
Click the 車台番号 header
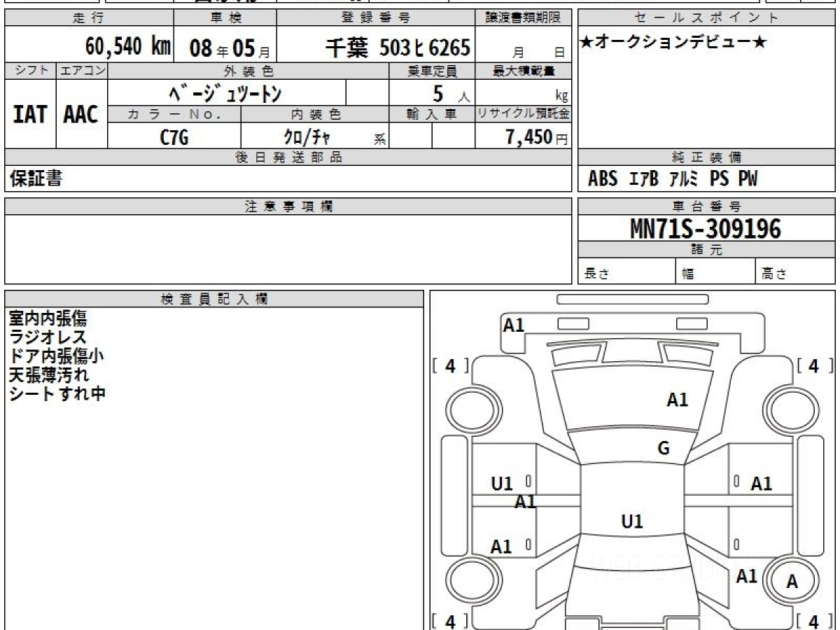point(706,206)
